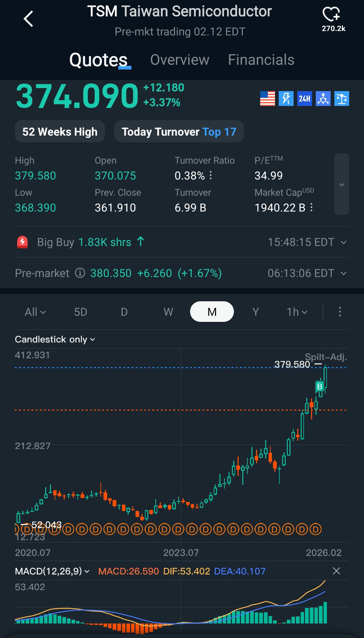Switch to the Financials tab
364x638 pixels.
261,60
